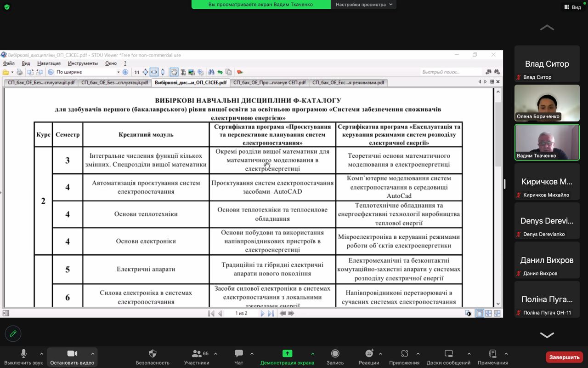Viewport: 588px width, 368px height.
Task: Activate the magnifier zoom-selection tool
Action: click(x=200, y=72)
